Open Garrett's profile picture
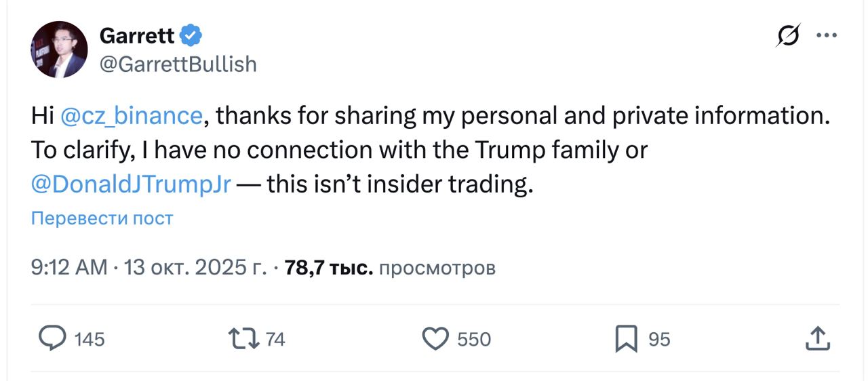The width and height of the screenshot is (868, 381). pos(59,49)
